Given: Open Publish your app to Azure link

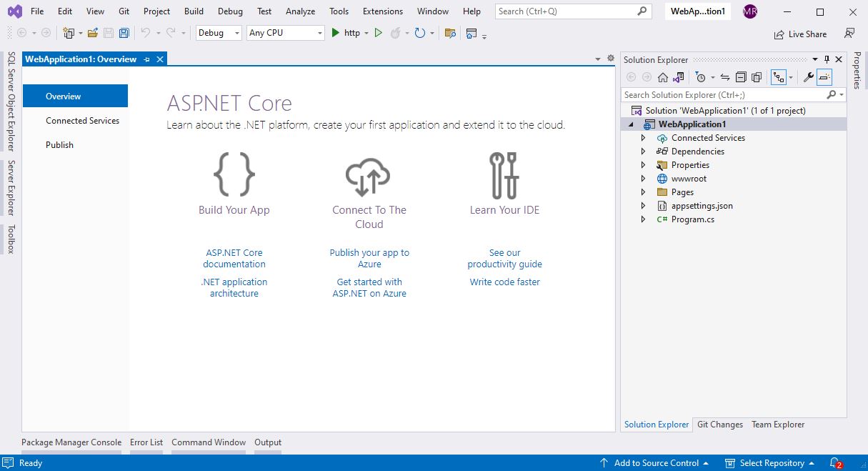Looking at the screenshot, I should (x=369, y=259).
